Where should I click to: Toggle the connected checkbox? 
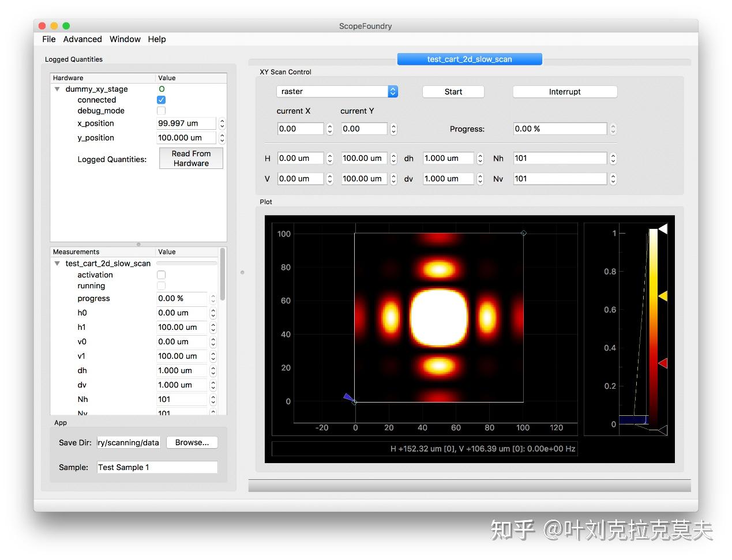tap(162, 100)
